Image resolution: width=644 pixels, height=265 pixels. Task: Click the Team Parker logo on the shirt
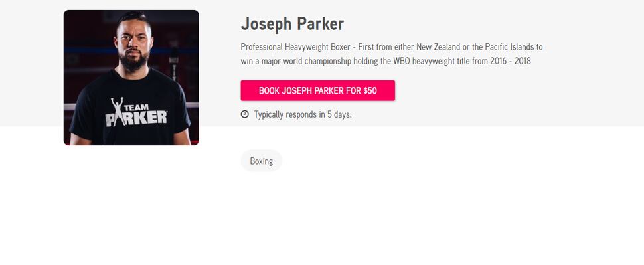[x=136, y=112]
